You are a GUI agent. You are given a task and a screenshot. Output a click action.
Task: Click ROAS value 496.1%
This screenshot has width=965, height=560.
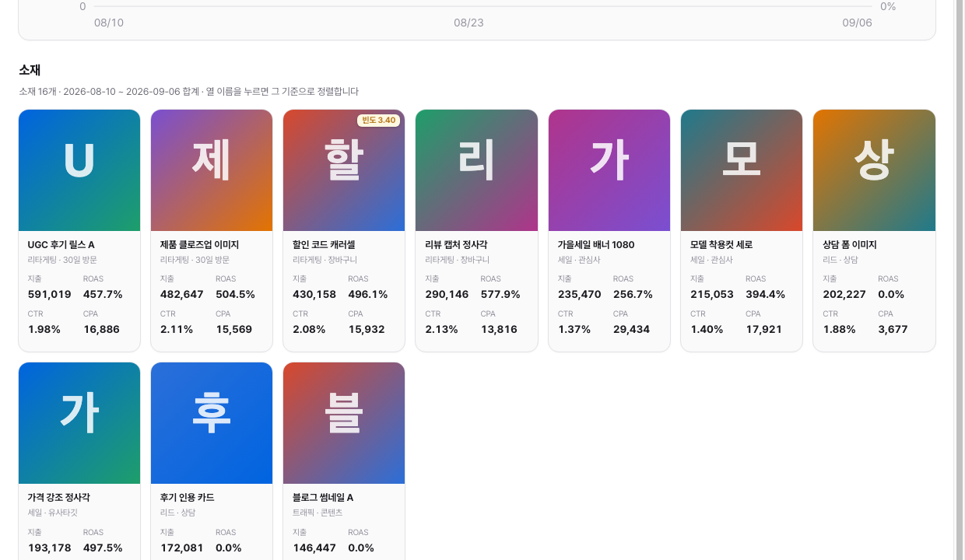[368, 295]
